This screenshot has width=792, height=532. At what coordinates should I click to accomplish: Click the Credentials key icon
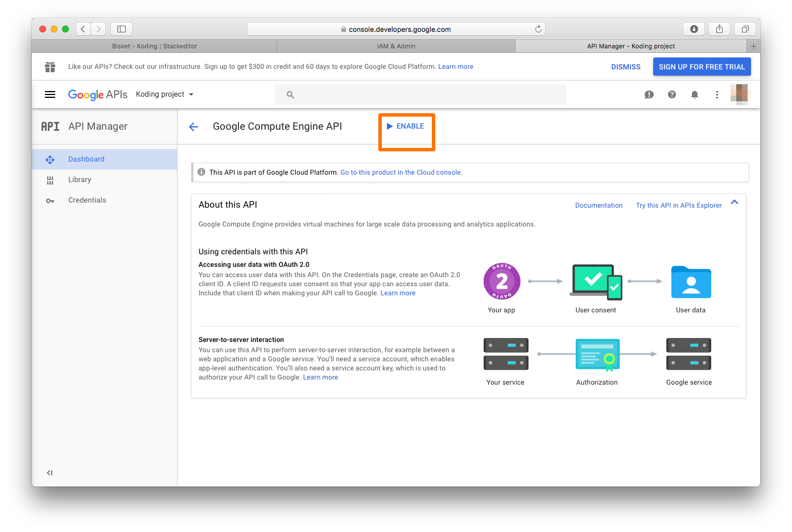(x=50, y=200)
